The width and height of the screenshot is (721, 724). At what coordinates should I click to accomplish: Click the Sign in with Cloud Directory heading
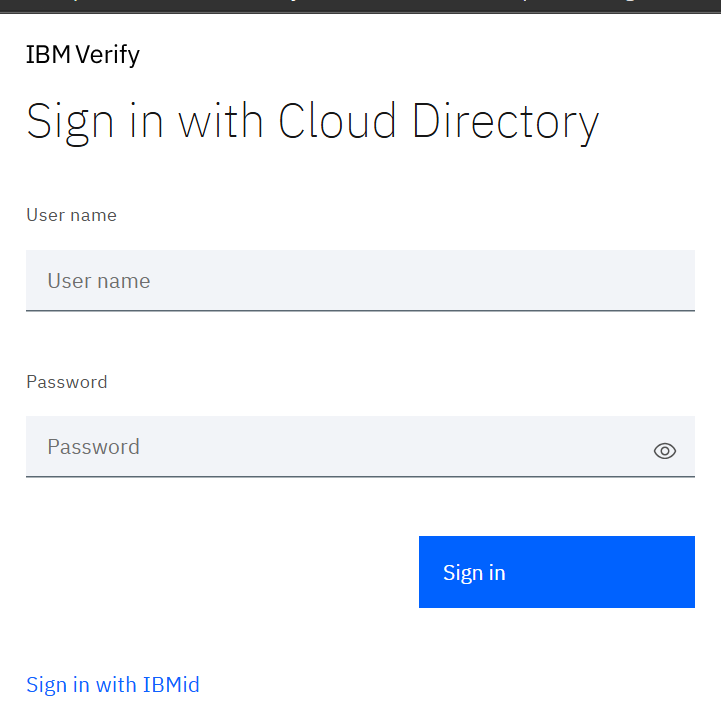312,122
